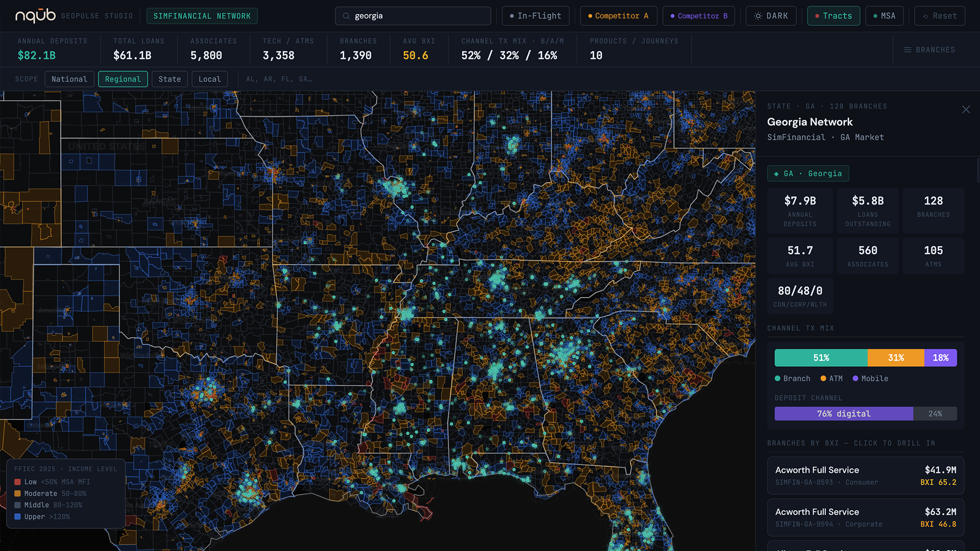Click the nqub logo
The height and width of the screenshot is (551, 980).
tap(35, 16)
